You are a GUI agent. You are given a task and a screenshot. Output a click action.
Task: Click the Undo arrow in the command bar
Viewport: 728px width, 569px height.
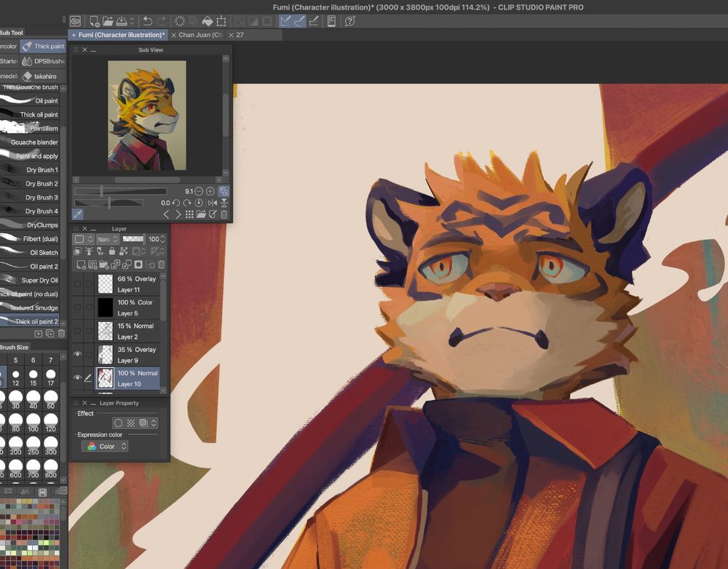coord(148,21)
